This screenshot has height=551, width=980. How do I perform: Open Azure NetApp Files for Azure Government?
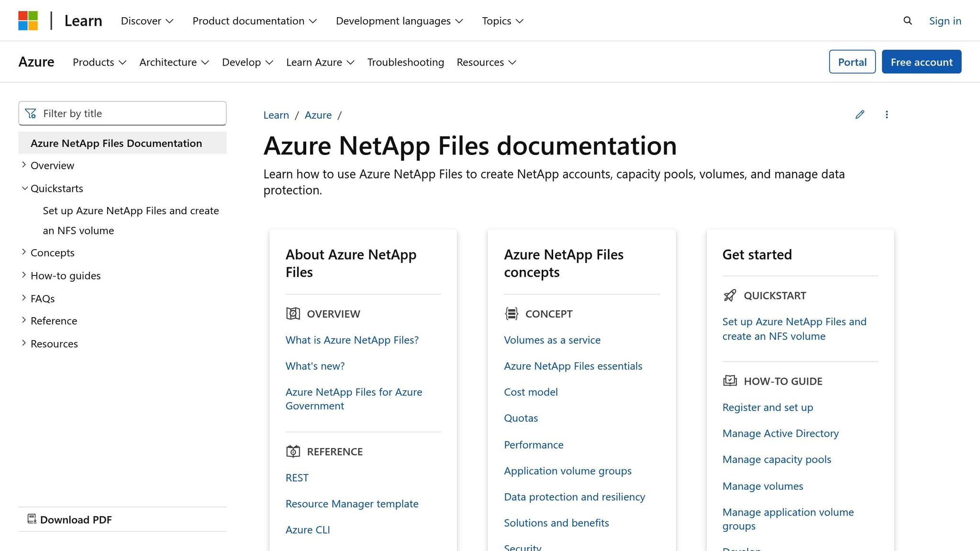point(354,399)
